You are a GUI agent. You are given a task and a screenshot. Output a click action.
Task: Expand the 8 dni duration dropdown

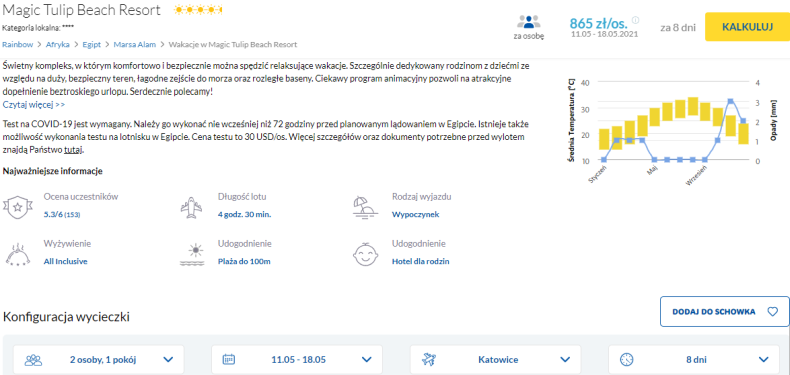[x=694, y=360]
